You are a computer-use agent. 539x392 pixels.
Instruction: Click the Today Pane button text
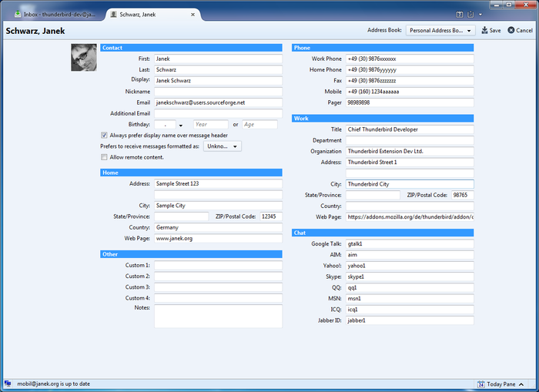[x=500, y=384]
